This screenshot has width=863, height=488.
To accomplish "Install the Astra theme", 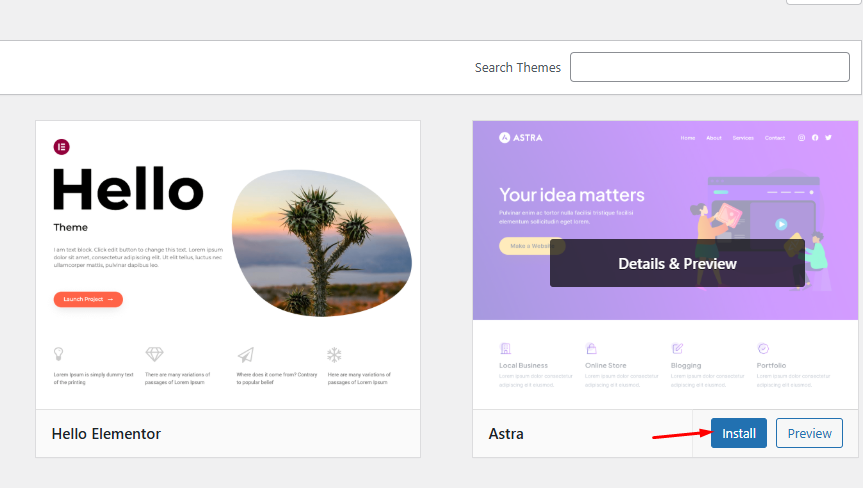I will [x=739, y=433].
